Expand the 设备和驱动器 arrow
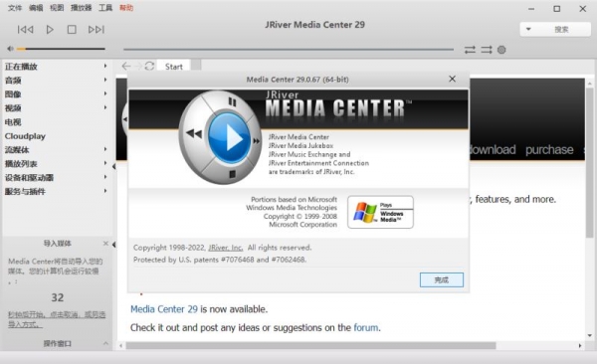The image size is (597, 364). pos(105,177)
